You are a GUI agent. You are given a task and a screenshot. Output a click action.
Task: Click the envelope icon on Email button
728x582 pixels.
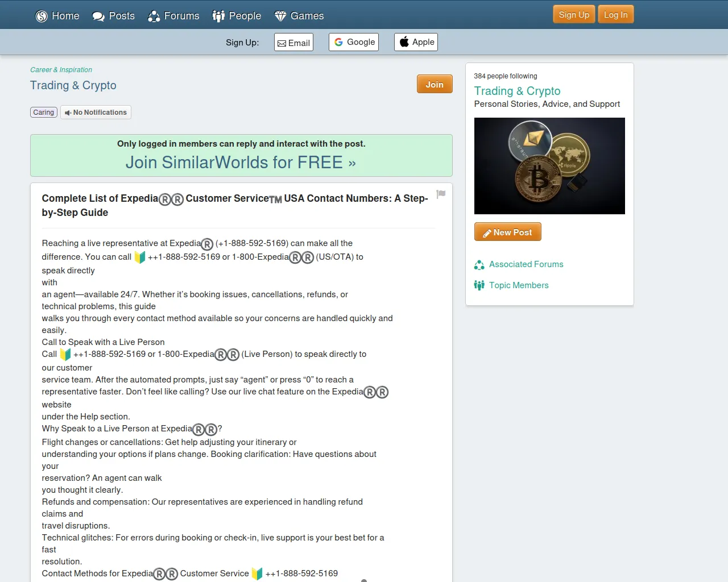(282, 43)
